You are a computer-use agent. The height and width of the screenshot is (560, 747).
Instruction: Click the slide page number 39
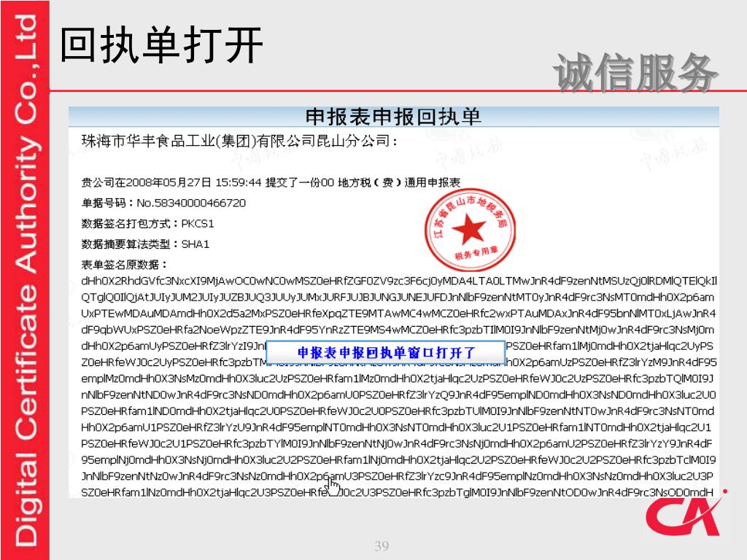click(x=382, y=545)
